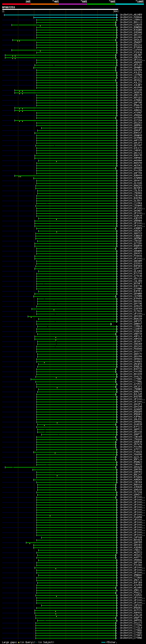This screenshot has width=146, height=644.
Task: Select hit label UniRef100_C5MHX3
Action: click(x=131, y=20)
